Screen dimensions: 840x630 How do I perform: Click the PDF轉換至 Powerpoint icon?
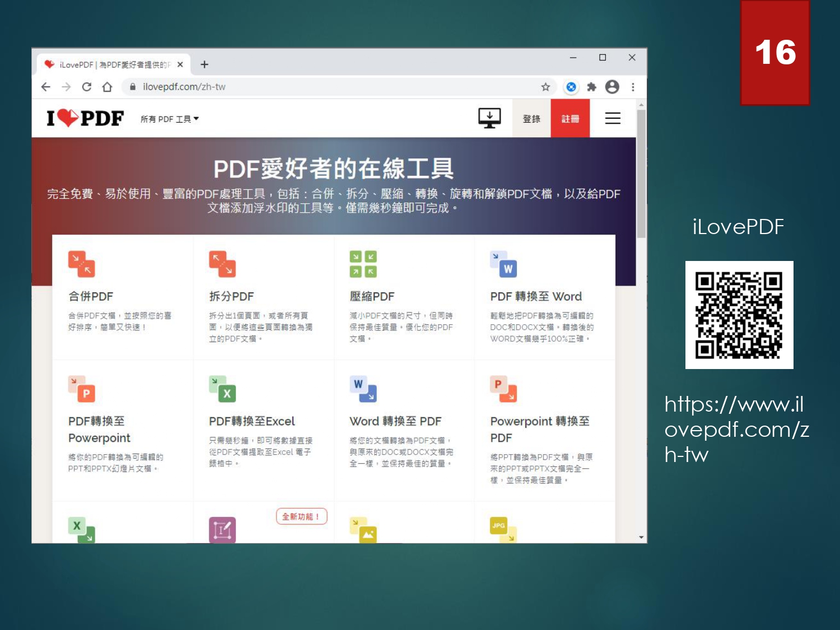[82, 389]
